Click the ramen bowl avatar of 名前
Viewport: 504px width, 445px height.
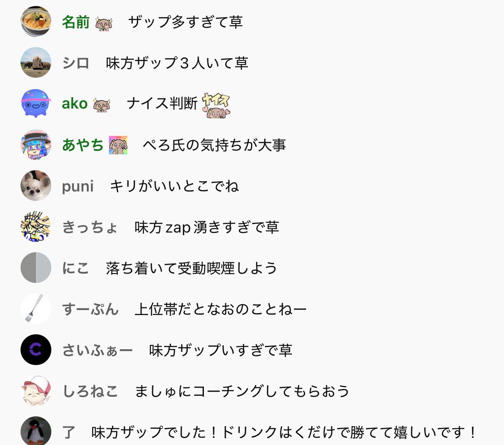pos(35,21)
